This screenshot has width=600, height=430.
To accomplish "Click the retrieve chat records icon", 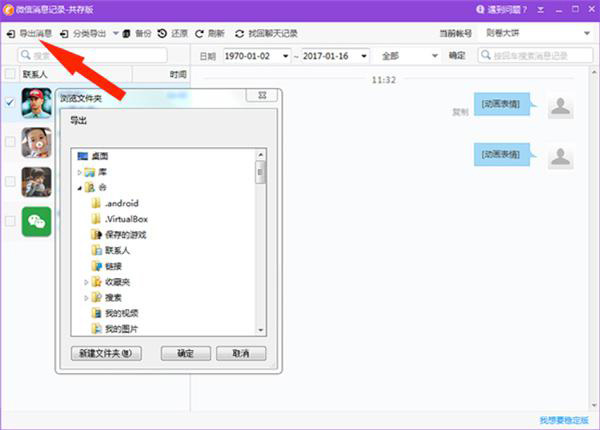I will point(240,34).
